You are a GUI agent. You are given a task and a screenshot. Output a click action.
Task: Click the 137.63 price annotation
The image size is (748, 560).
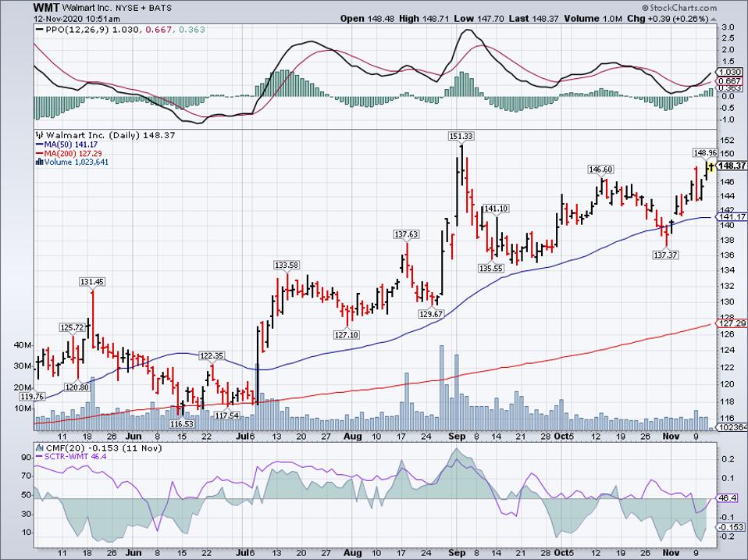coord(406,234)
